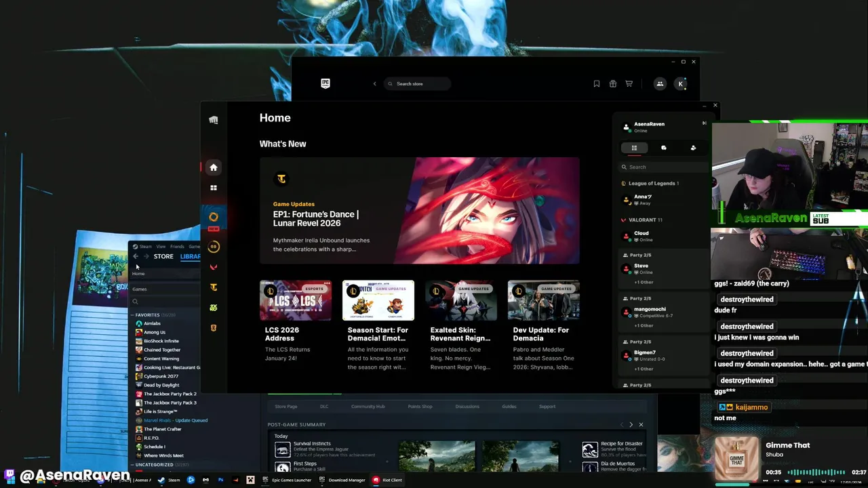
Task: Expand '+1 Other' under Steve's party
Action: [644, 282]
